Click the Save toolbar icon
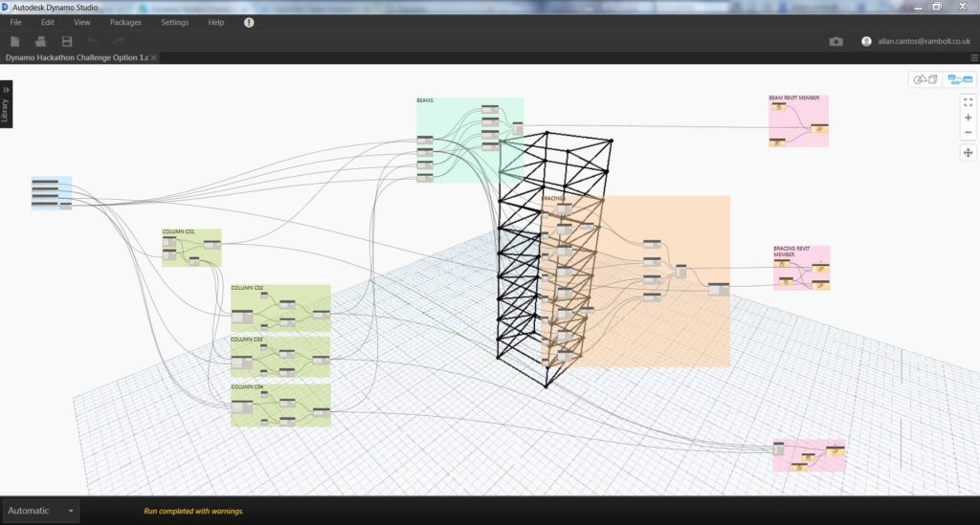980x525 pixels. click(67, 41)
